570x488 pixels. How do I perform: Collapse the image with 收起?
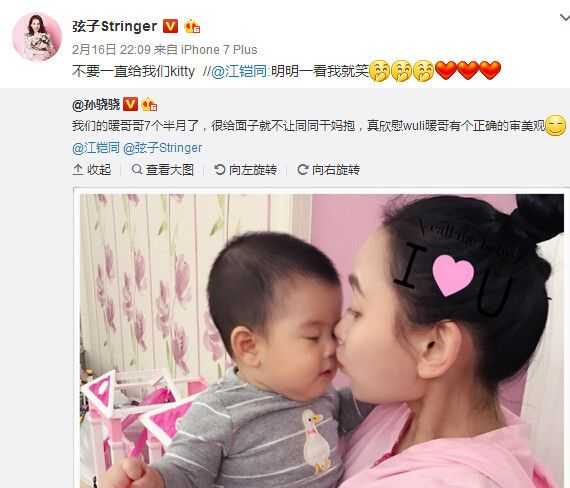[x=92, y=169]
